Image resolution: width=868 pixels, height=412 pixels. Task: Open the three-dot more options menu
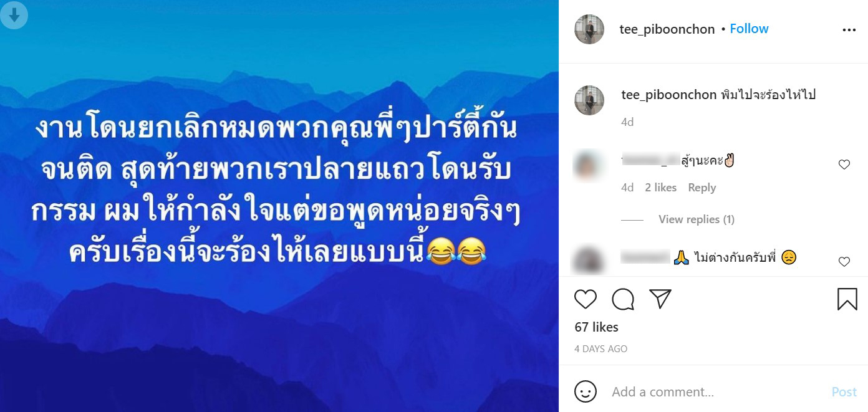(x=849, y=30)
